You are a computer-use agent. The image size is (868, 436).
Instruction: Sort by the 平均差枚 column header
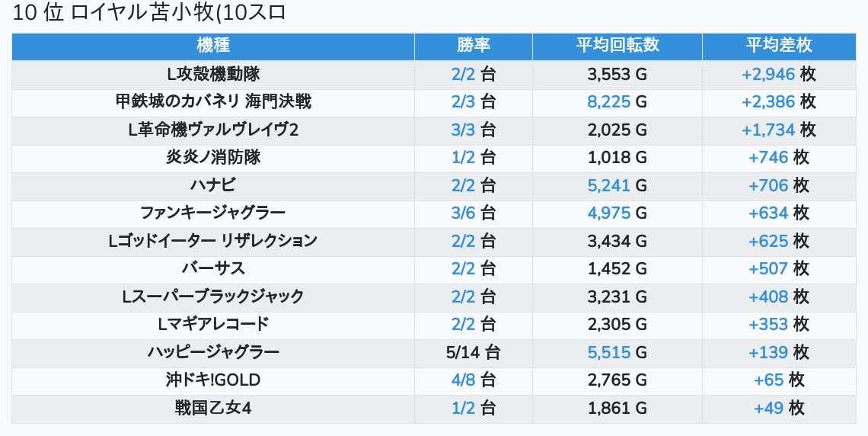coord(779,46)
